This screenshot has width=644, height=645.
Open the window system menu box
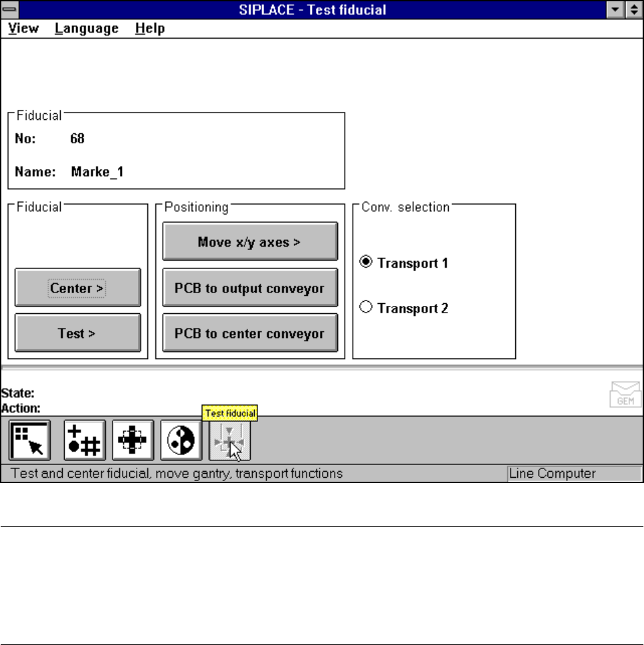pyautogui.click(x=10, y=9)
